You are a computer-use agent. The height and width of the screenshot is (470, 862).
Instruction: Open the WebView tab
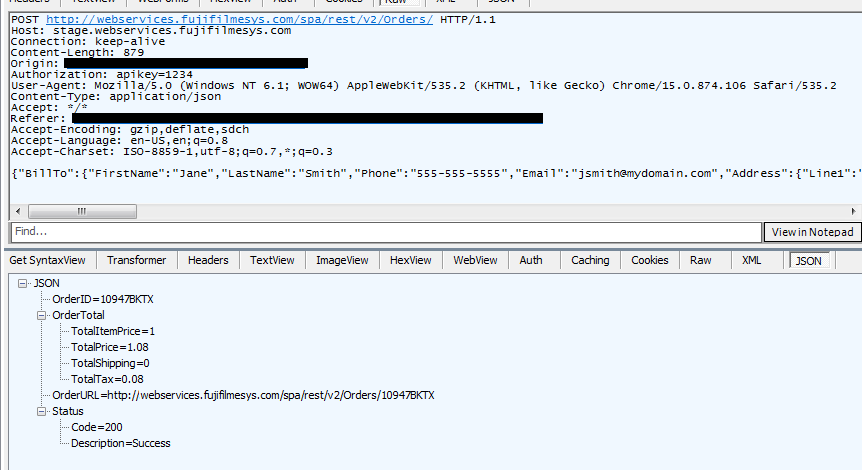[x=475, y=261]
